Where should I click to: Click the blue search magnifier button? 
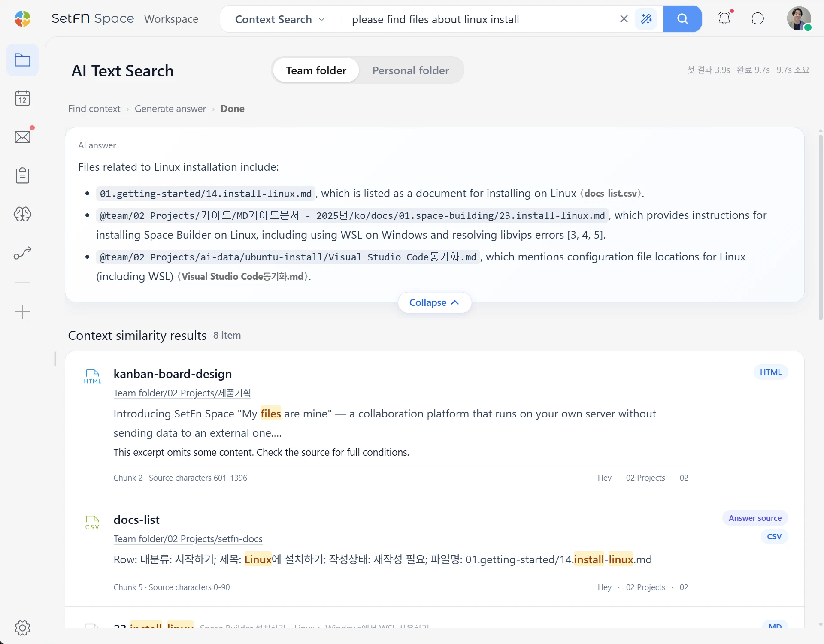[682, 19]
